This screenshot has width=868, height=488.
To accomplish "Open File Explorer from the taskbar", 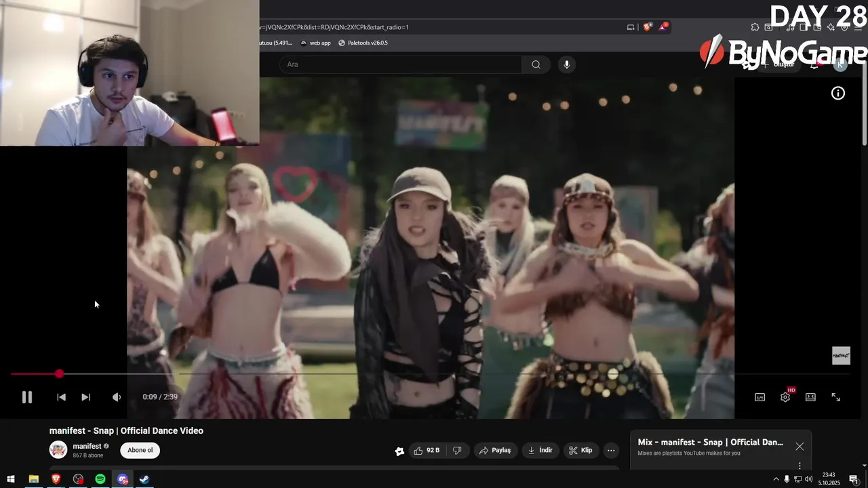I will click(x=33, y=479).
